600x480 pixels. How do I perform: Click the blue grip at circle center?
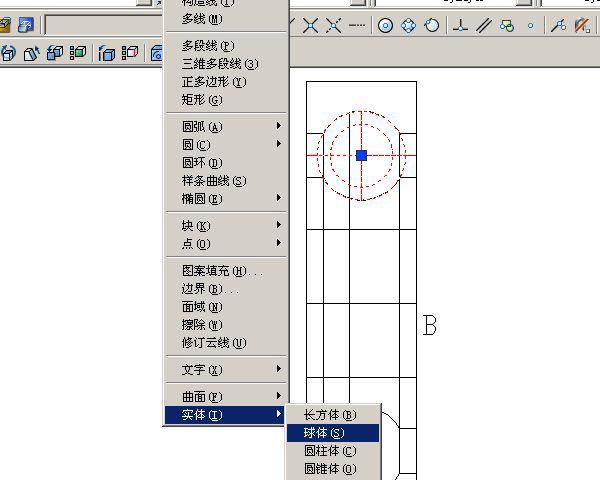point(362,155)
